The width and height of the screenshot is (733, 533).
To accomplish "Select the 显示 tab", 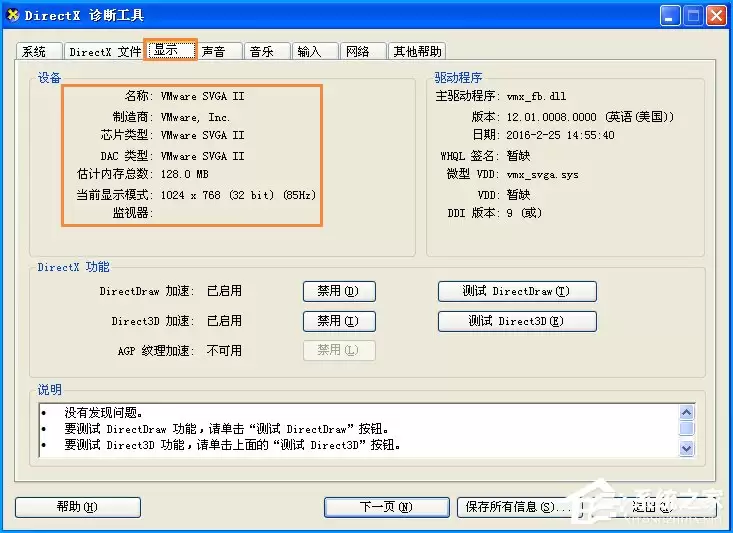I will tap(171, 50).
